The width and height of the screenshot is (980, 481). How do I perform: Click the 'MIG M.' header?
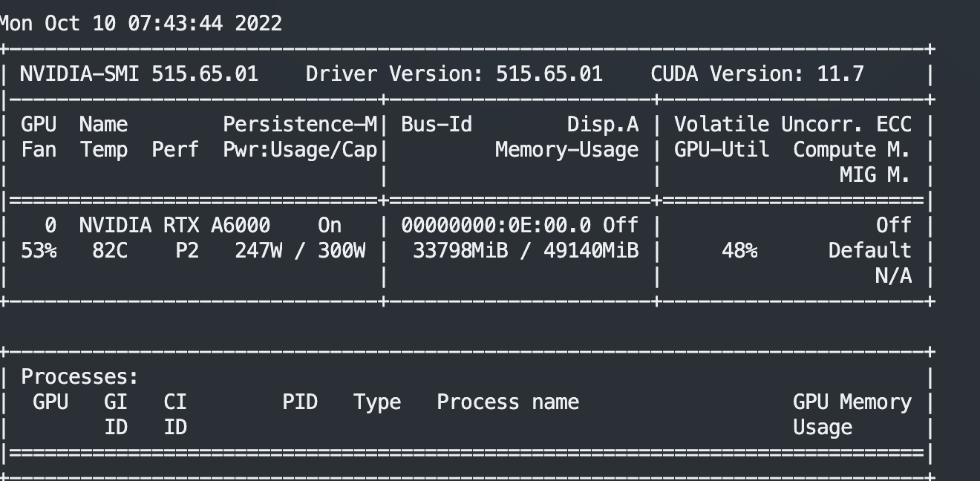coord(876,175)
